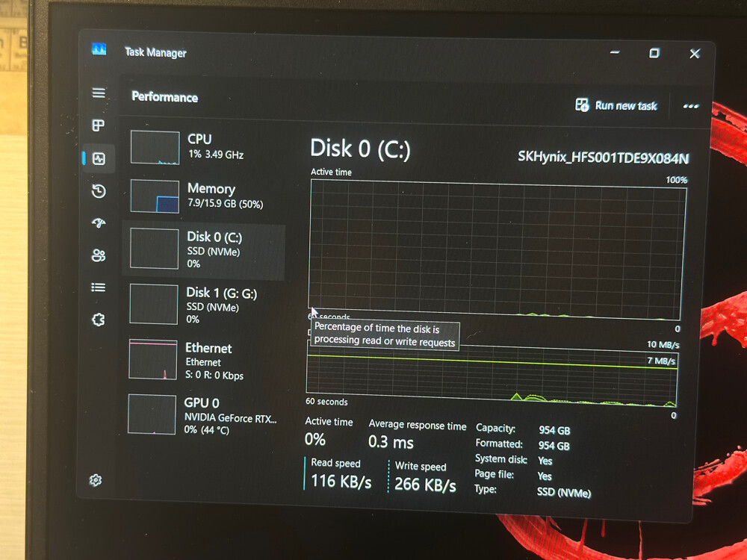747x560 pixels.
Task: Maximize the Task Manager window
Action: (654, 53)
